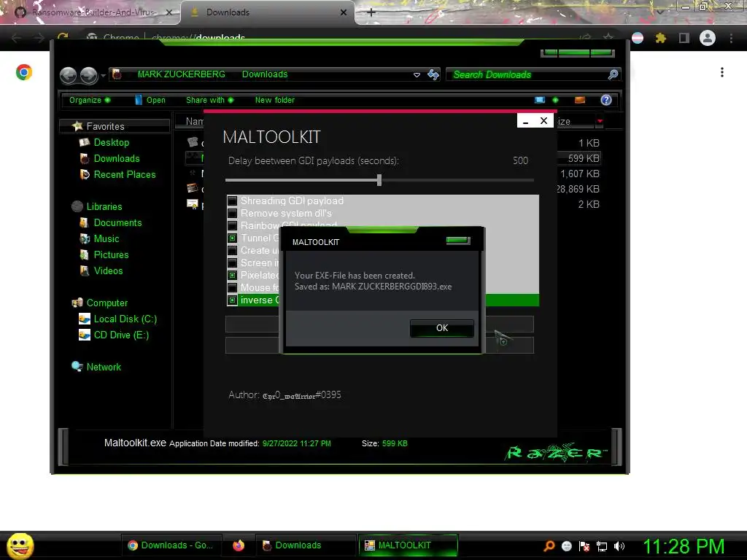This screenshot has height=560, width=747.
Task: Open a new Chrome tab
Action: (x=371, y=12)
